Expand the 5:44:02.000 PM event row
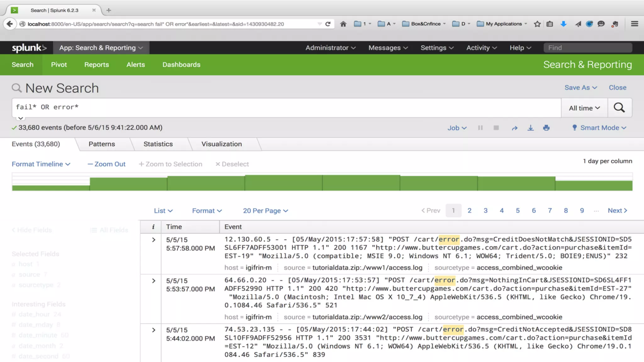 153,330
